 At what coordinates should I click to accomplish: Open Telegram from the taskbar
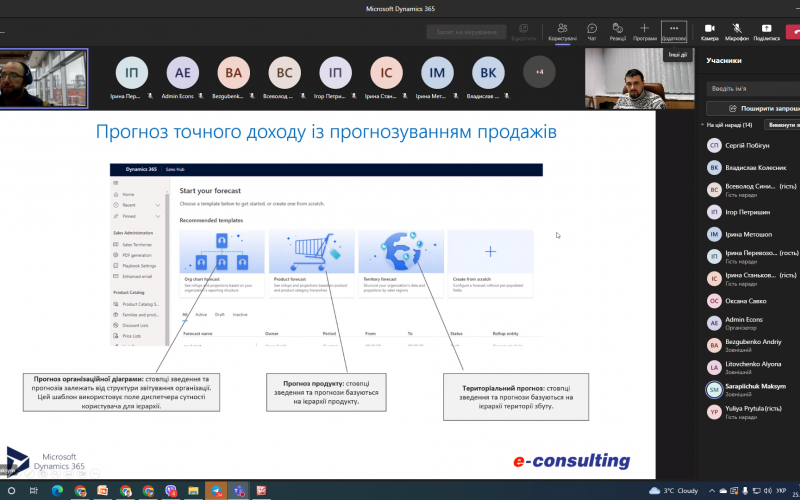coord(216,491)
